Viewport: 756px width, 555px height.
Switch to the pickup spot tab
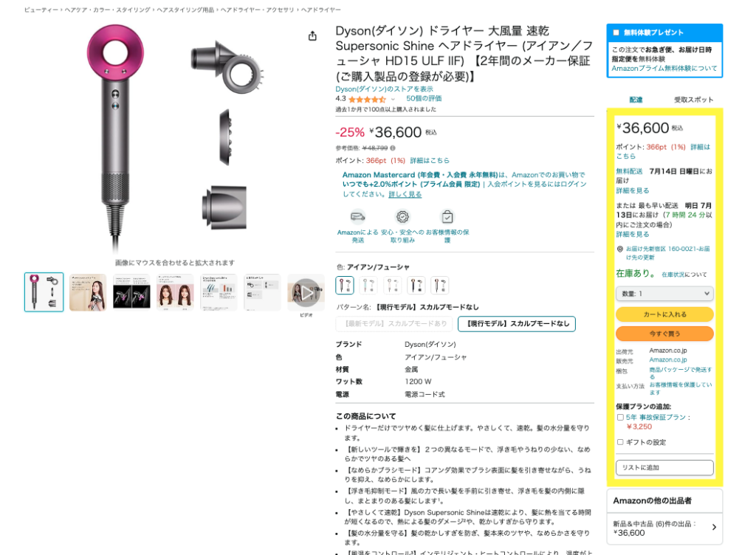tap(693, 100)
